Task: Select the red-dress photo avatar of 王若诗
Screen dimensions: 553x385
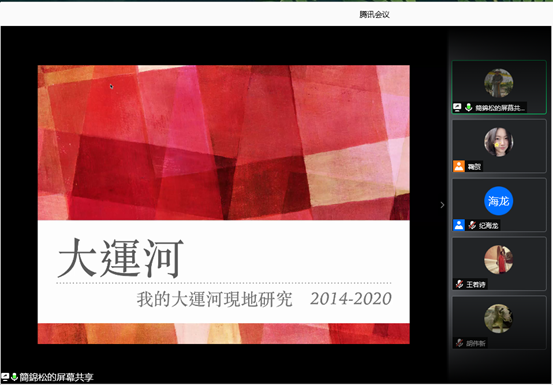Action: [x=499, y=259]
